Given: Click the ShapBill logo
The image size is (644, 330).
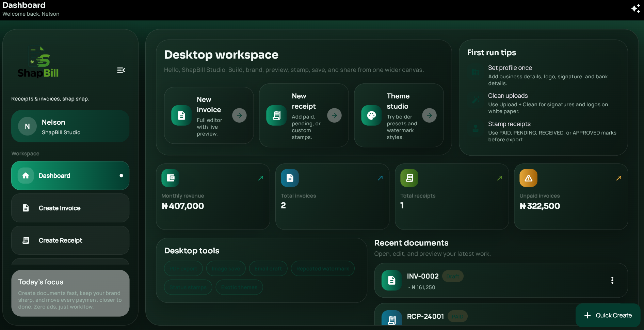Looking at the screenshot, I should [38, 62].
